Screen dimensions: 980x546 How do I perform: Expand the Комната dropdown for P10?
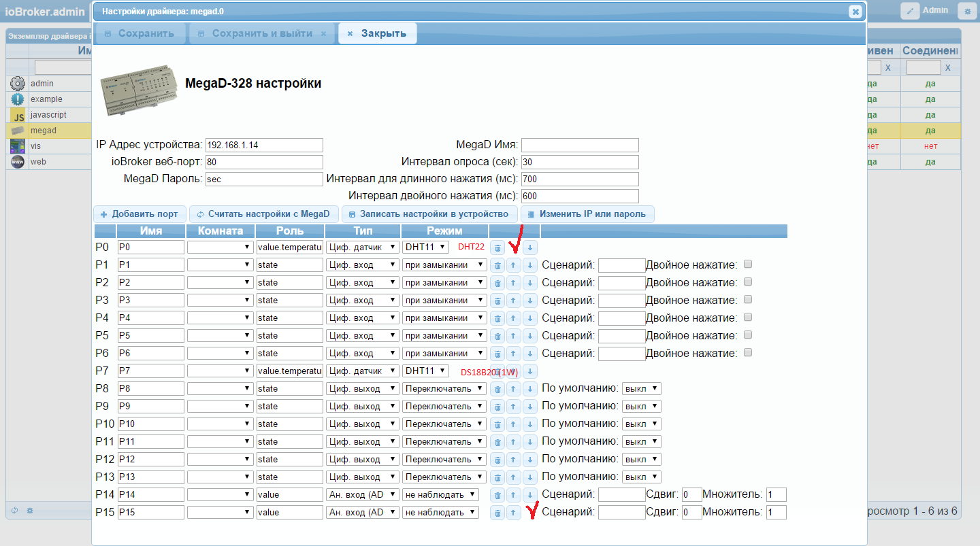(220, 424)
